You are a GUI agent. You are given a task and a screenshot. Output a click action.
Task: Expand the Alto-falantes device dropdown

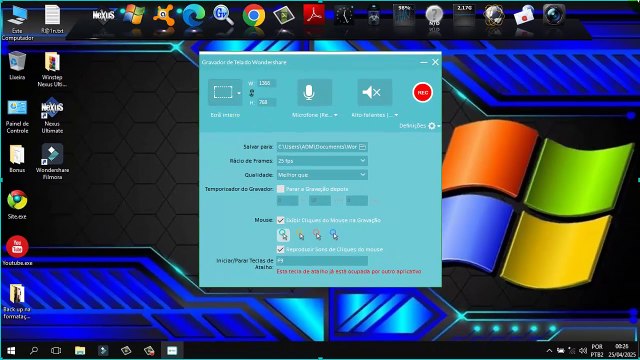[x=396, y=115]
